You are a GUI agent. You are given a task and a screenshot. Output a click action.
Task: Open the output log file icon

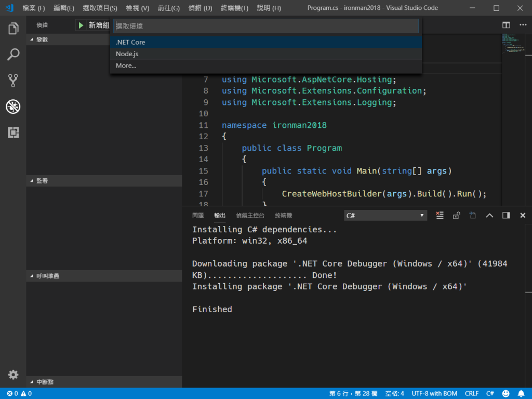(473, 215)
